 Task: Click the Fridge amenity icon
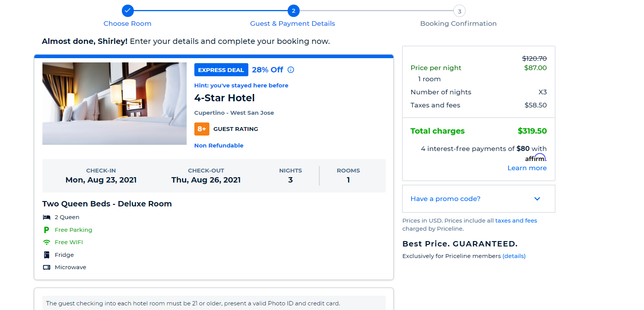[x=47, y=255]
